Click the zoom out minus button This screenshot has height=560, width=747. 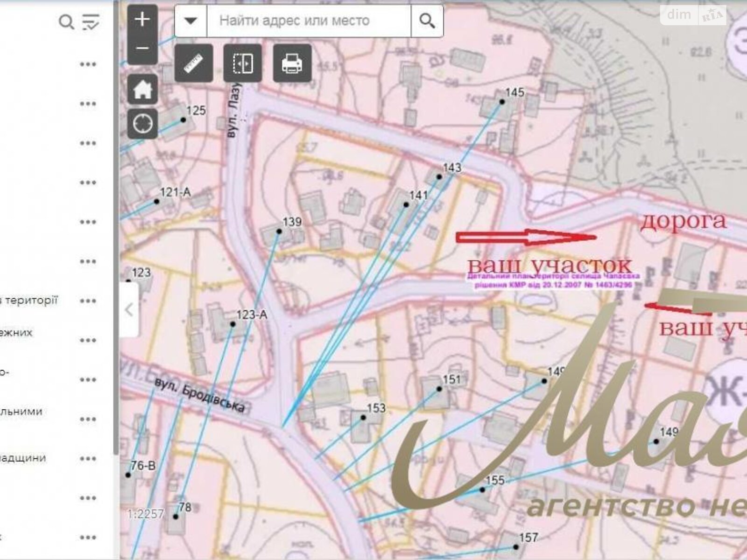142,49
